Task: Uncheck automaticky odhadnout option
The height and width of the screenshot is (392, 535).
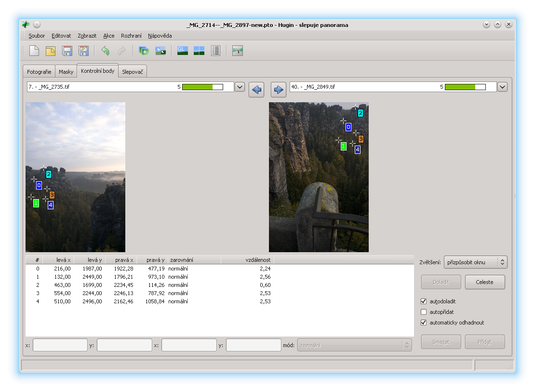Action: [x=424, y=323]
